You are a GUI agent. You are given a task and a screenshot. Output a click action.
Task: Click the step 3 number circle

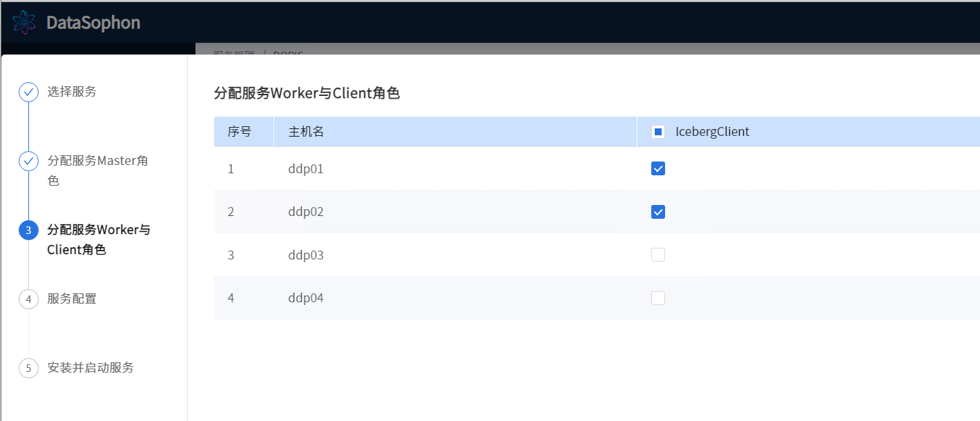point(28,231)
